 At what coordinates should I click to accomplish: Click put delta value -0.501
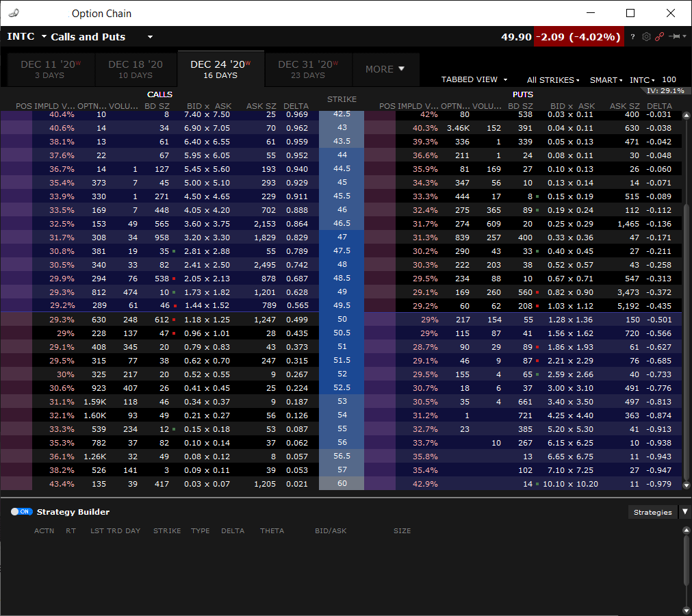pyautogui.click(x=658, y=320)
